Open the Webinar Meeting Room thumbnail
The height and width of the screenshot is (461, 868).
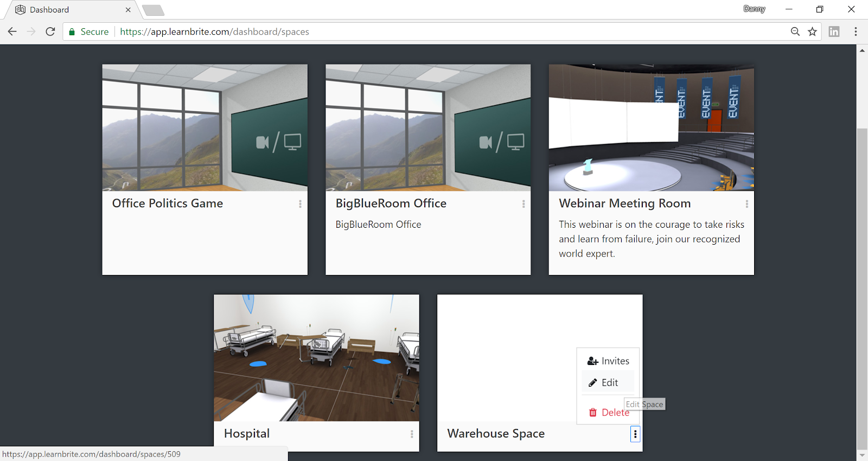coord(652,127)
